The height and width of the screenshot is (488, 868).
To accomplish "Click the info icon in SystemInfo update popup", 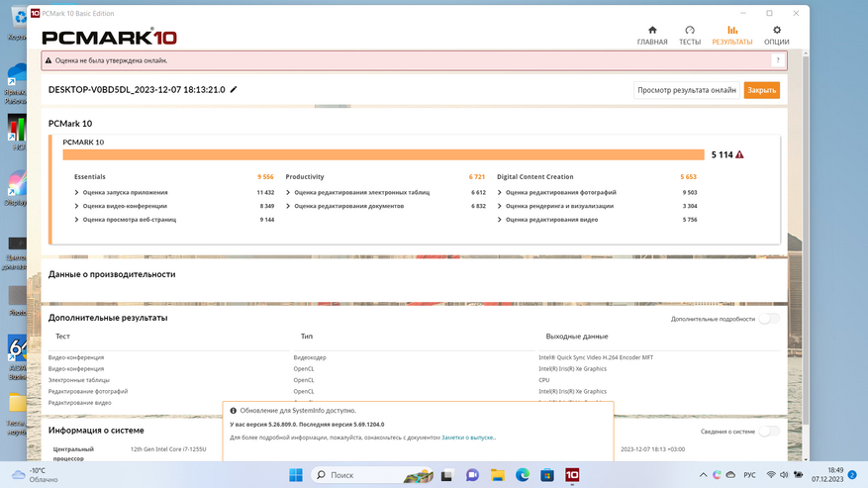I will point(233,411).
